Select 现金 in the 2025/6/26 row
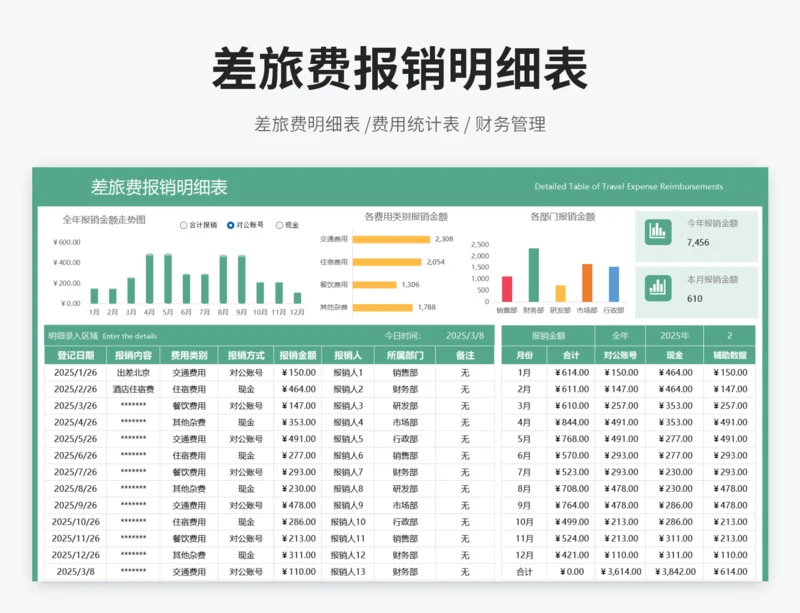Viewport: 800px width, 613px height. pyautogui.click(x=246, y=455)
